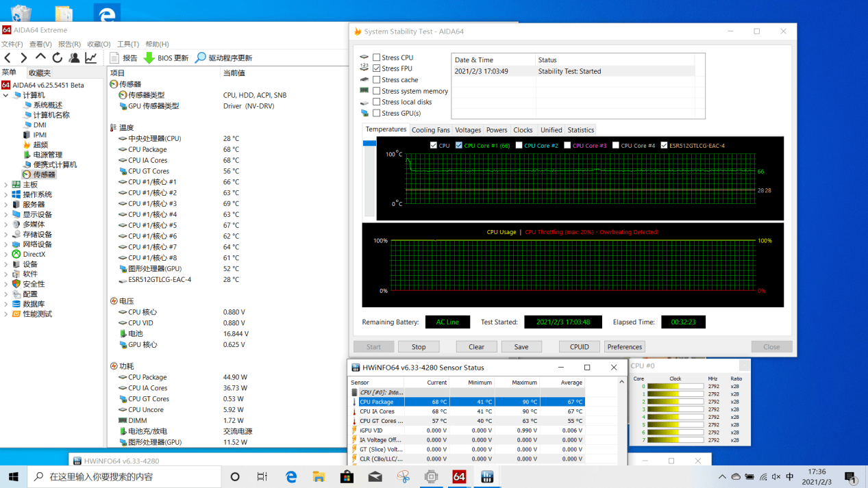Toggle CPU Core #1 graph checkbox
This screenshot has width=868, height=488.
pyautogui.click(x=459, y=145)
